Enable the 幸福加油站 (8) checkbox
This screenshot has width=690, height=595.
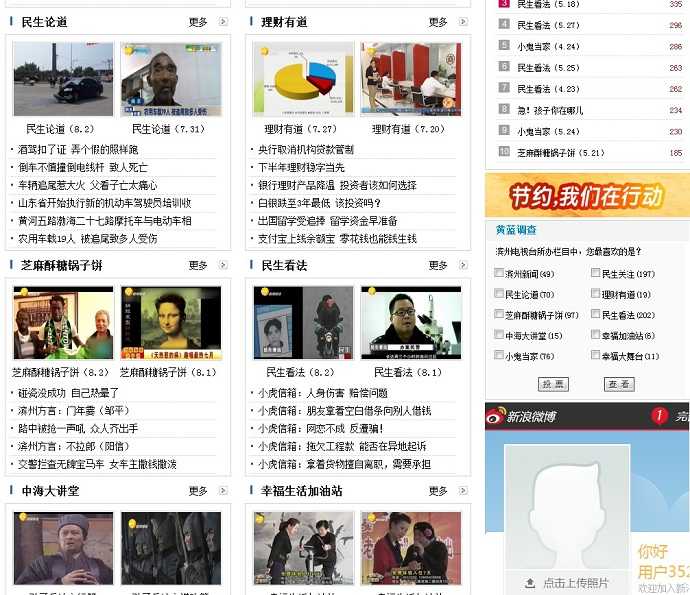595,334
